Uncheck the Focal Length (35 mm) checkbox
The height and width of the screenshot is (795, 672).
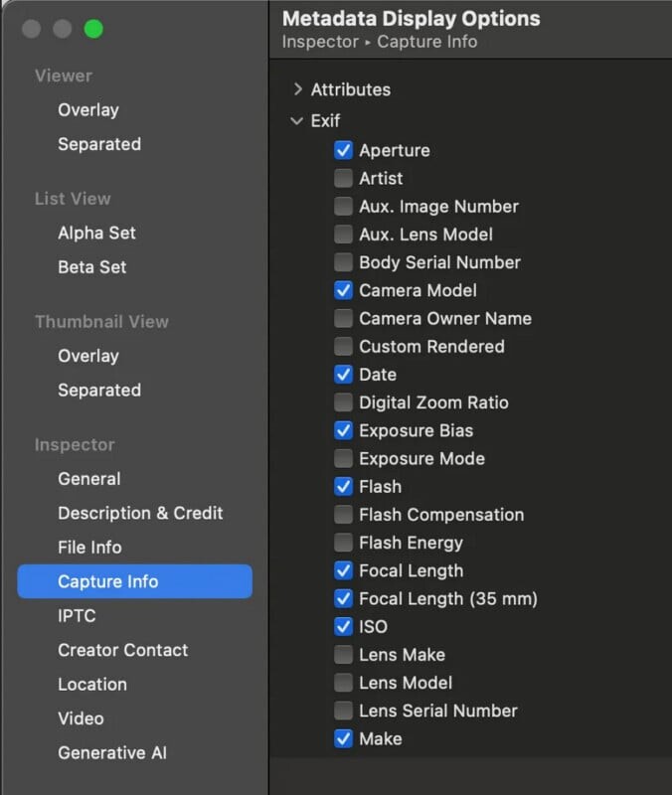[x=343, y=599]
